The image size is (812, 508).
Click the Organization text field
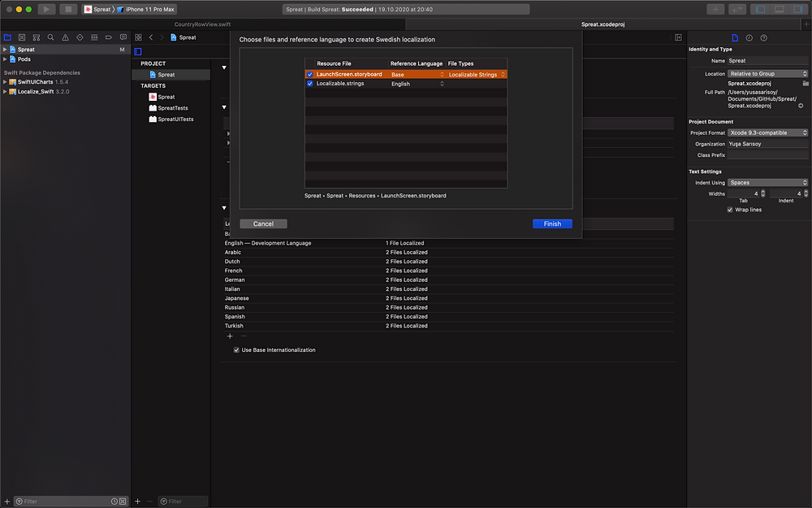click(x=767, y=144)
